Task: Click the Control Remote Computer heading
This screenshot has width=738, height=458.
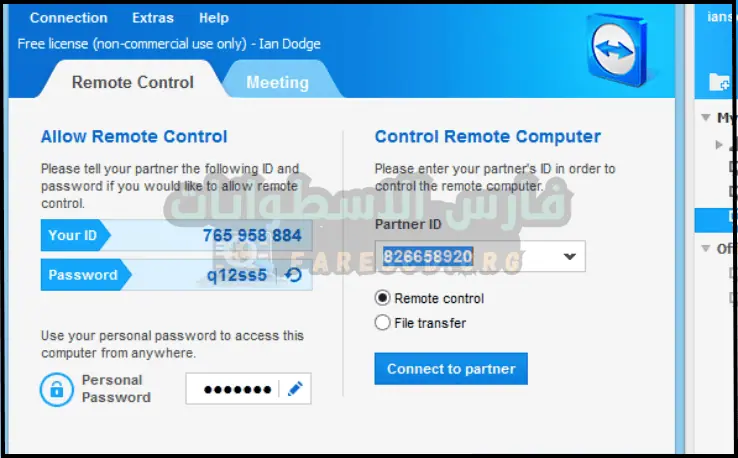Action: (488, 137)
